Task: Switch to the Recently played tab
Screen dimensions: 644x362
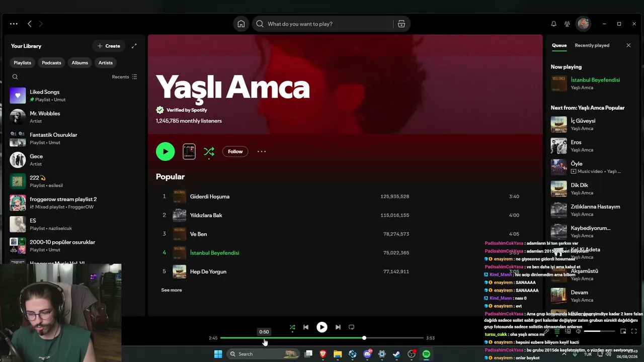Action: point(592,45)
